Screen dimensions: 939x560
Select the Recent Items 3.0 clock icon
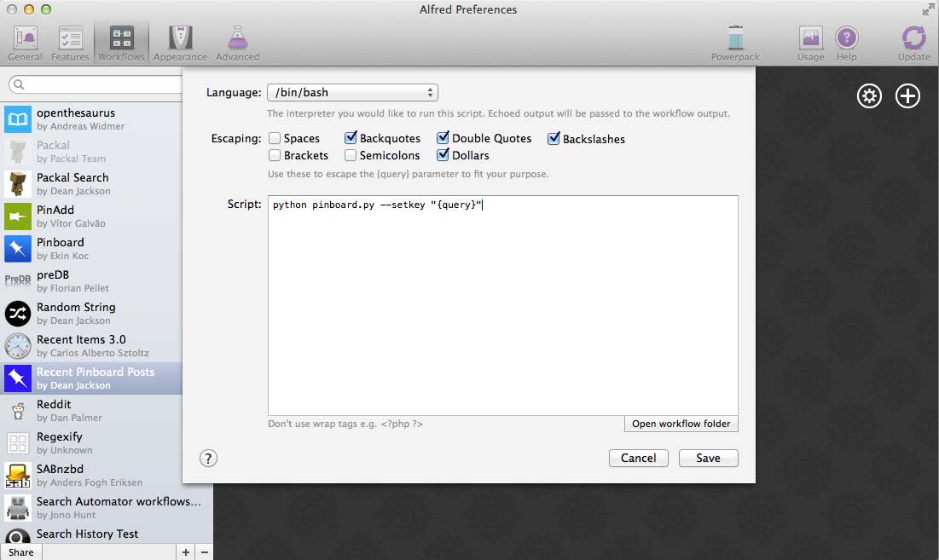[x=18, y=346]
